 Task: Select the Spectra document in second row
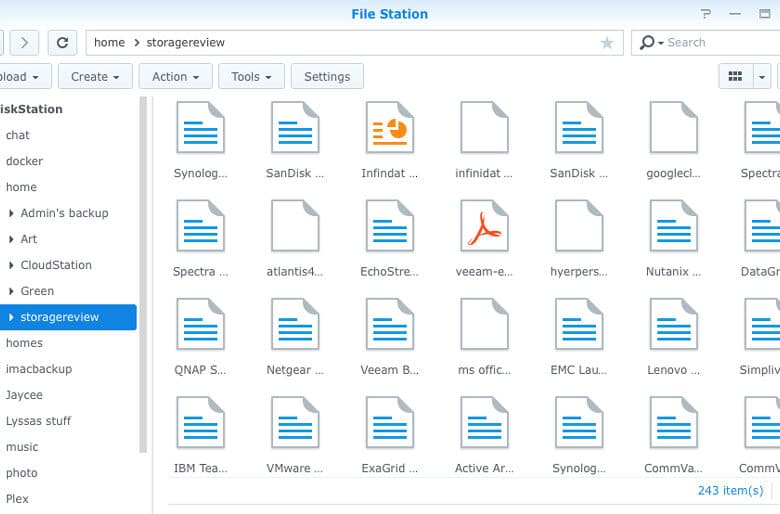pyautogui.click(x=200, y=226)
